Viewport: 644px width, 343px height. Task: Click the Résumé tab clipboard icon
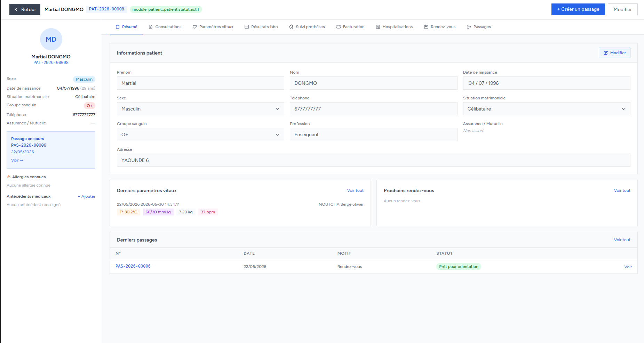118,27
